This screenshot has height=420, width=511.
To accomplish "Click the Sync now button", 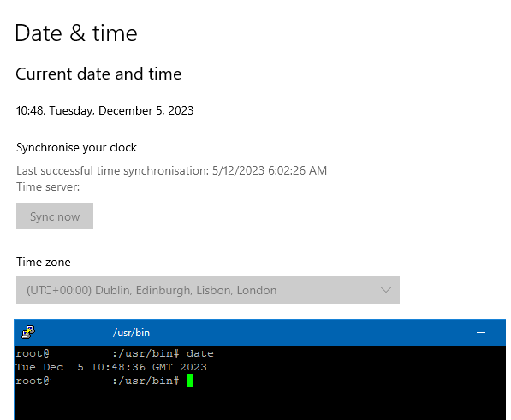I will (x=55, y=216).
